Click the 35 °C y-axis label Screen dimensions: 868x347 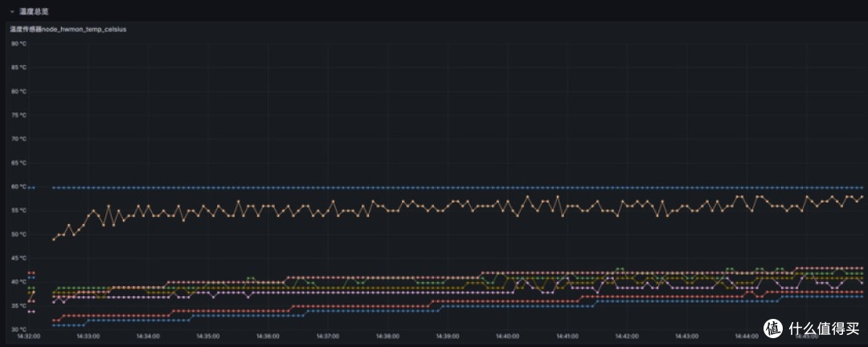tap(18, 306)
